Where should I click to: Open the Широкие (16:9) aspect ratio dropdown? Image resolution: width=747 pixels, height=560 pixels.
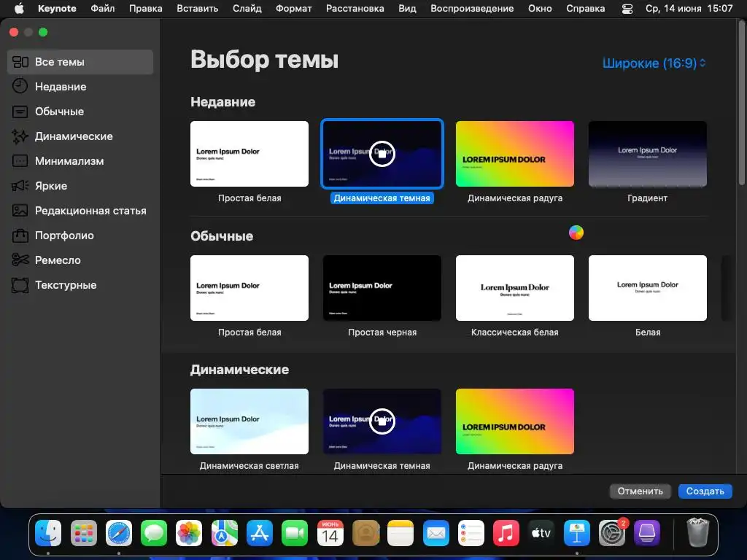click(654, 63)
